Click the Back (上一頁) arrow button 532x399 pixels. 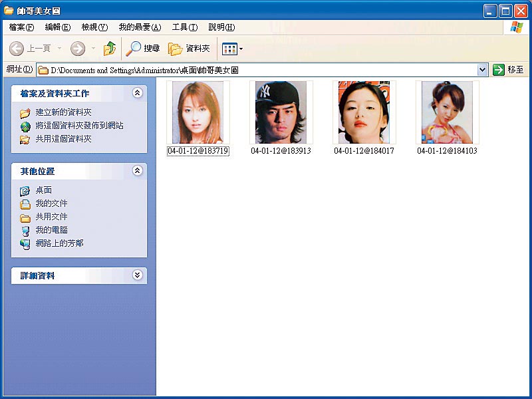[16, 49]
